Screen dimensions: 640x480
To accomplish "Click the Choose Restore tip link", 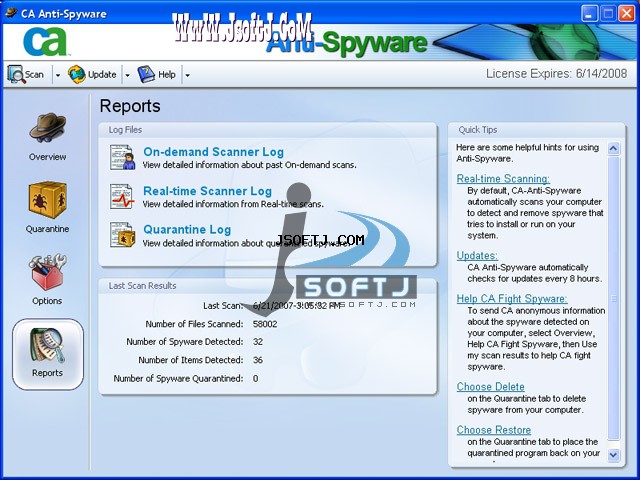I will point(494,430).
